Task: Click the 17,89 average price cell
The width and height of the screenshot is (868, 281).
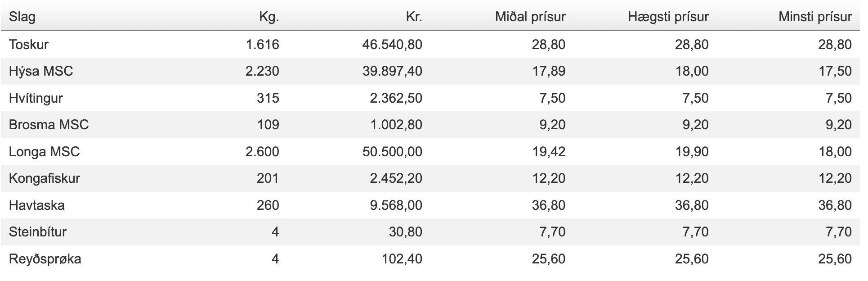Action: tap(549, 71)
